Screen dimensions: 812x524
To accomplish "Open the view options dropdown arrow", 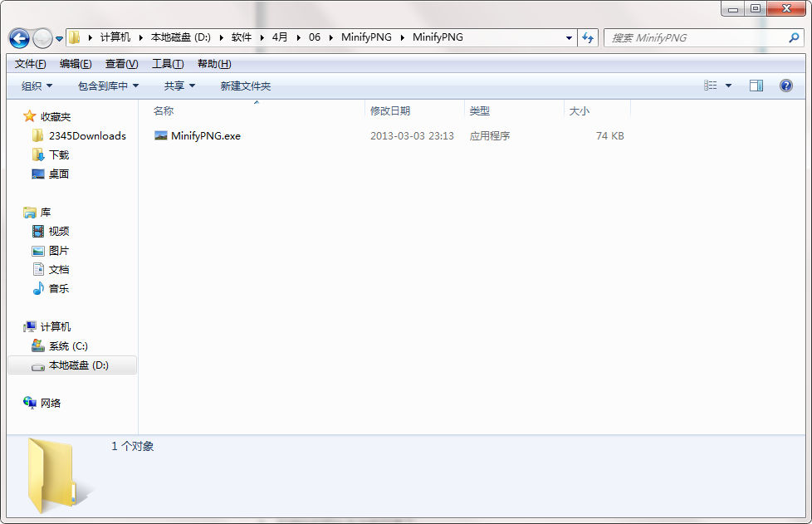I will click(x=728, y=86).
